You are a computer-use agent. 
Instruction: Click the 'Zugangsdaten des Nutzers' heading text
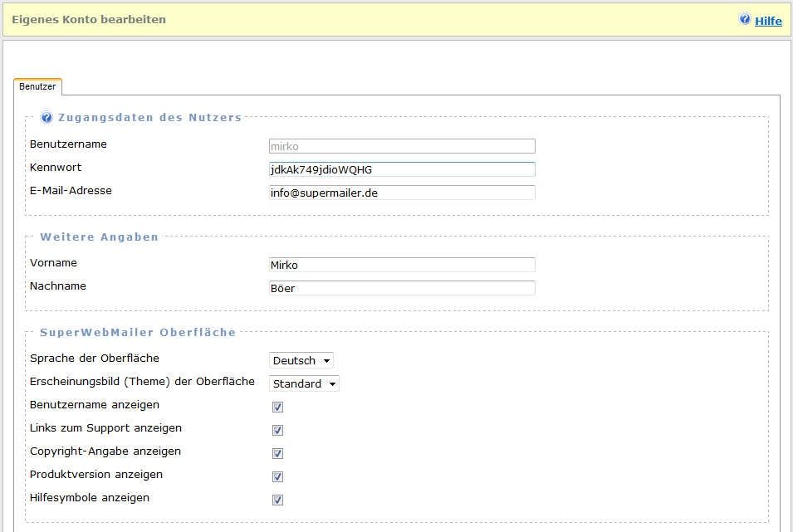pyautogui.click(x=149, y=118)
